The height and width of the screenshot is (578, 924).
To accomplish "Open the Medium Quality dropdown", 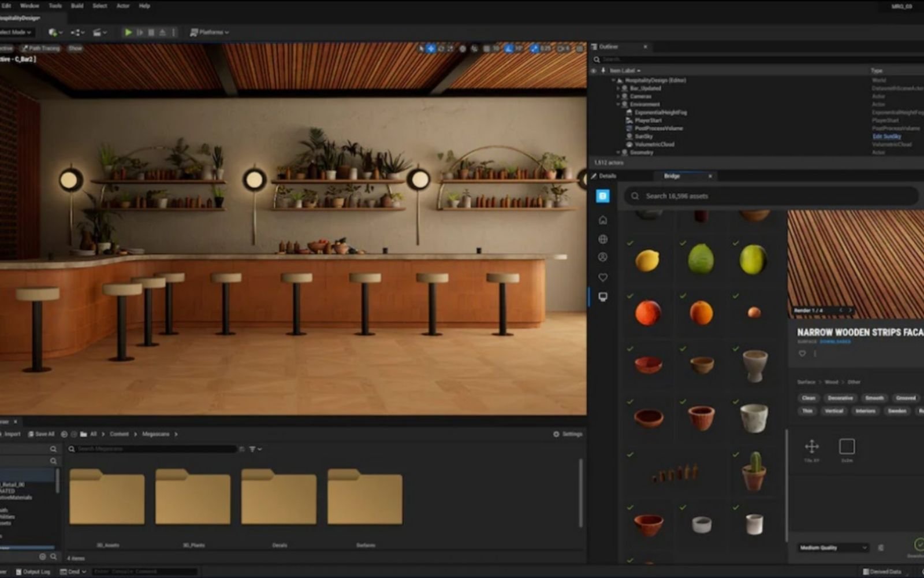I will pos(833,547).
